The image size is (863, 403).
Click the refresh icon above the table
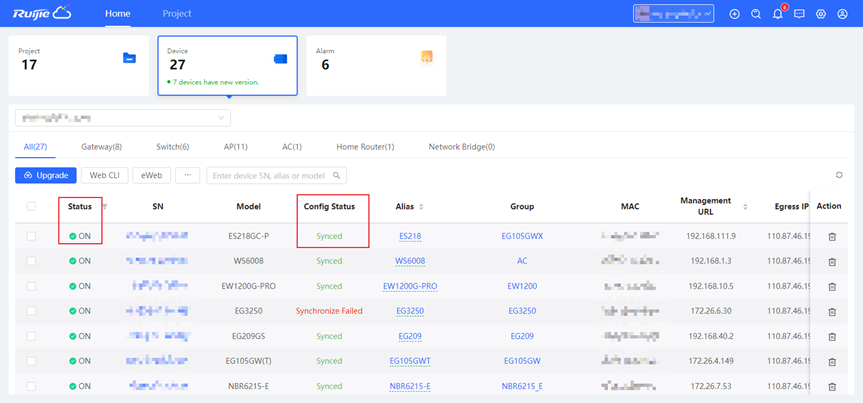(839, 175)
